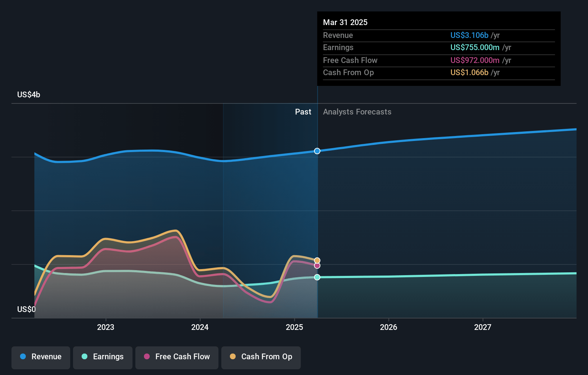588x375 pixels.
Task: Click the US$4b y-axis label
Action: (29, 94)
